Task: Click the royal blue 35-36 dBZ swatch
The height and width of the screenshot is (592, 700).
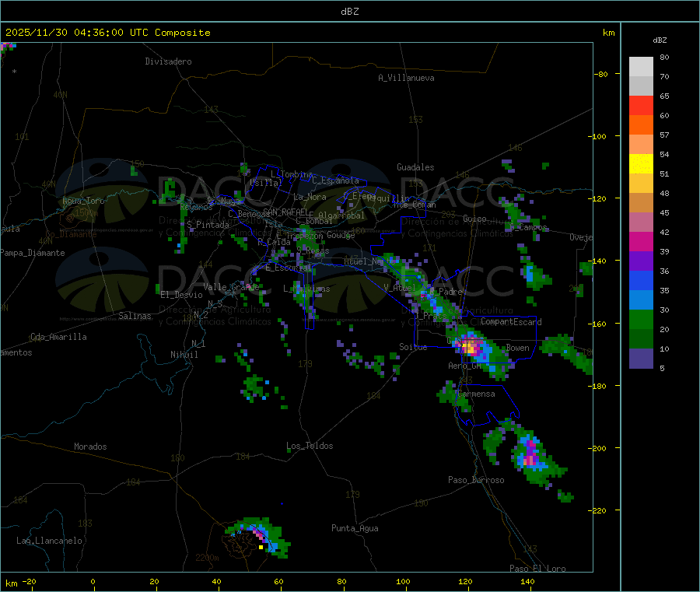Action: (641, 280)
